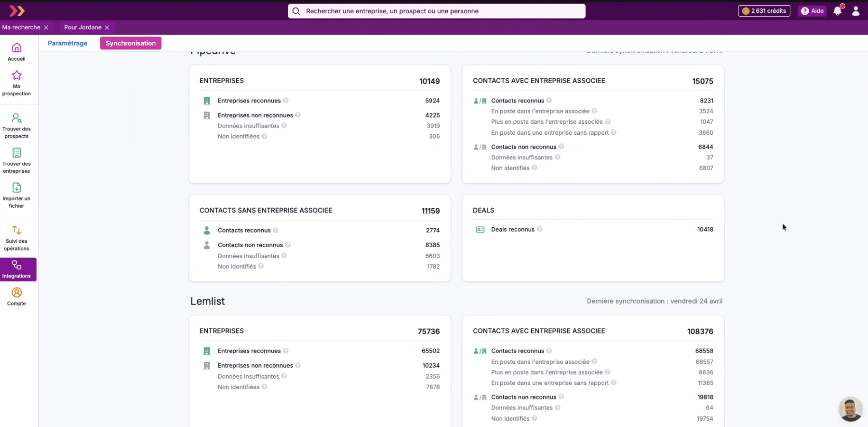The width and height of the screenshot is (868, 427).
Task: Click help icon beside Contacts non reconnus 6844
Action: tap(561, 147)
